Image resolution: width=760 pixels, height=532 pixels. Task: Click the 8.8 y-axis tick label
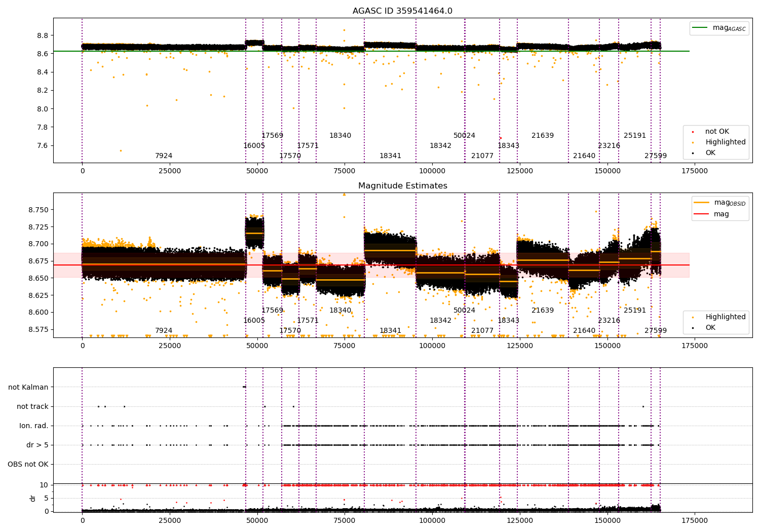coord(43,35)
